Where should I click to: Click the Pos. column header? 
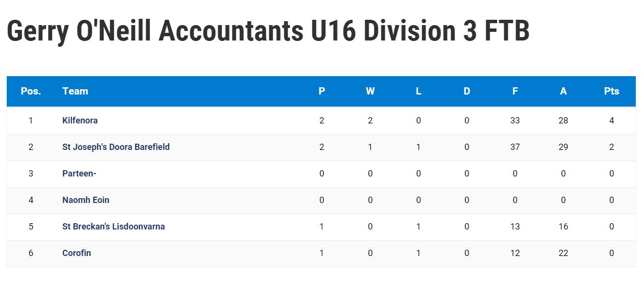tap(31, 91)
